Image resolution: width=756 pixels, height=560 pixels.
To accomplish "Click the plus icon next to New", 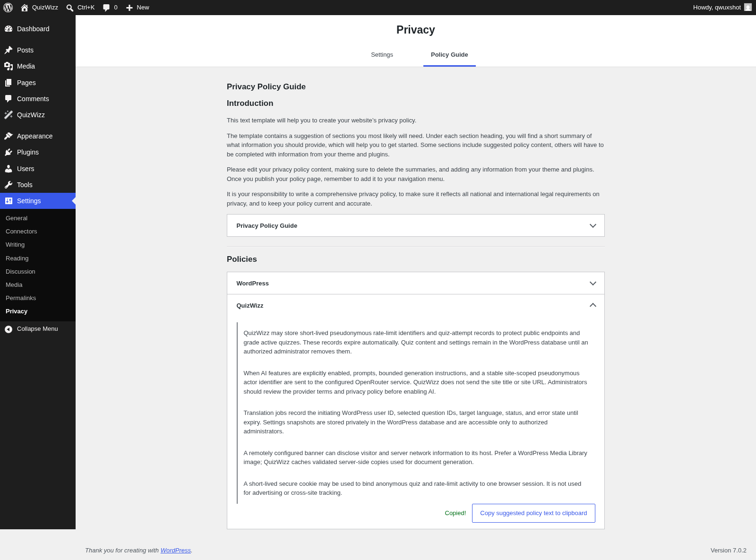I will pos(129,8).
